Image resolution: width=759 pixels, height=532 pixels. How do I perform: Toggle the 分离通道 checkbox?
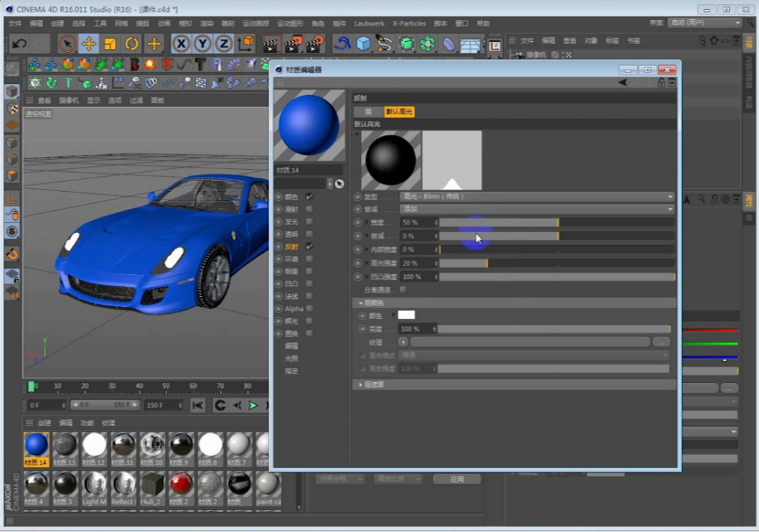(403, 290)
